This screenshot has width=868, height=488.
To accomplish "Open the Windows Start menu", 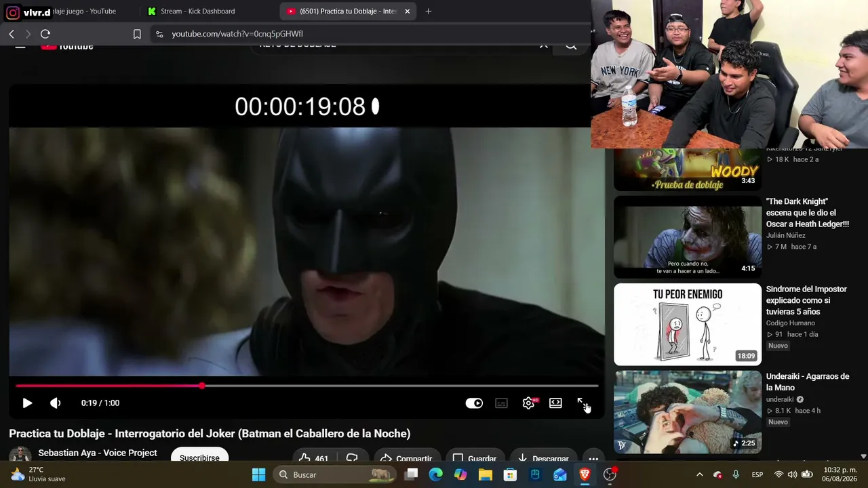I will tap(258, 474).
